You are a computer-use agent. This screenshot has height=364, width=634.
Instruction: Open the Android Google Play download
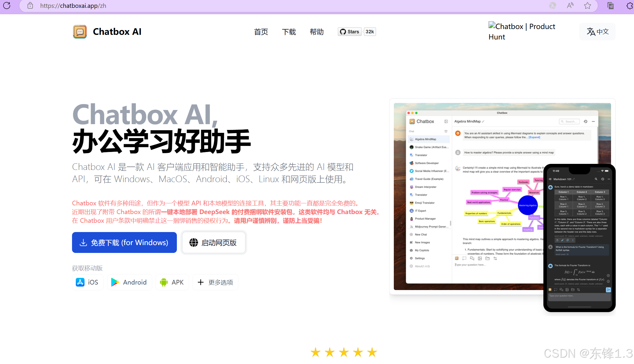click(x=130, y=282)
